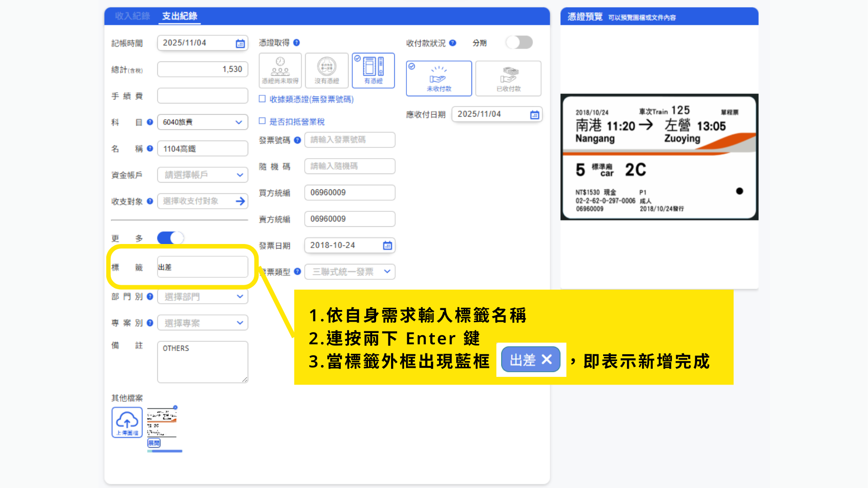
Task: Open calendar icon for 發票日期 field
Action: pyautogui.click(x=387, y=245)
